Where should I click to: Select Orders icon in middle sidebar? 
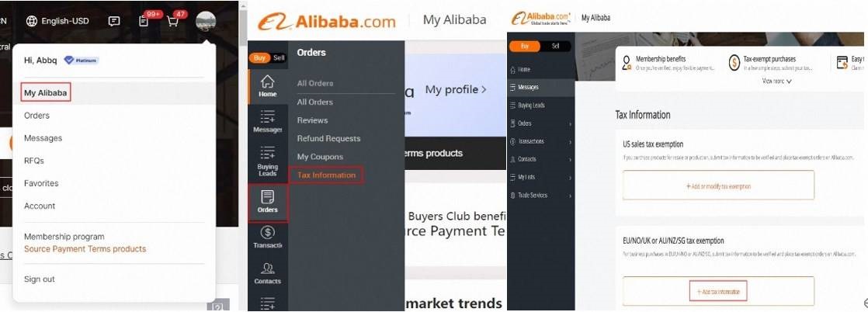click(x=268, y=203)
